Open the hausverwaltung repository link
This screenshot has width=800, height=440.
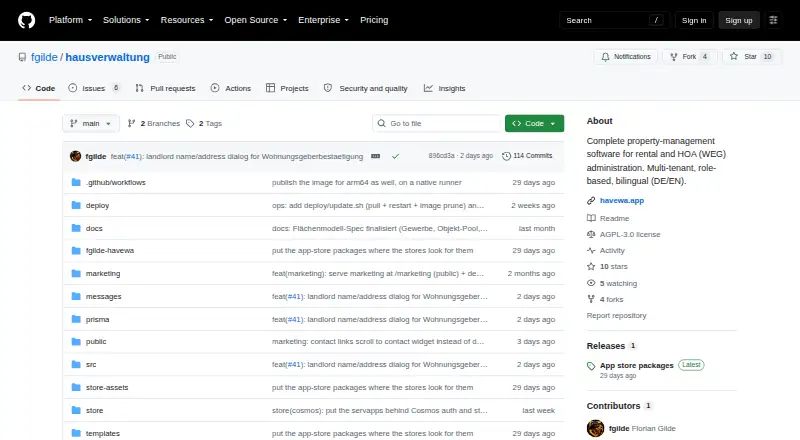tap(108, 57)
